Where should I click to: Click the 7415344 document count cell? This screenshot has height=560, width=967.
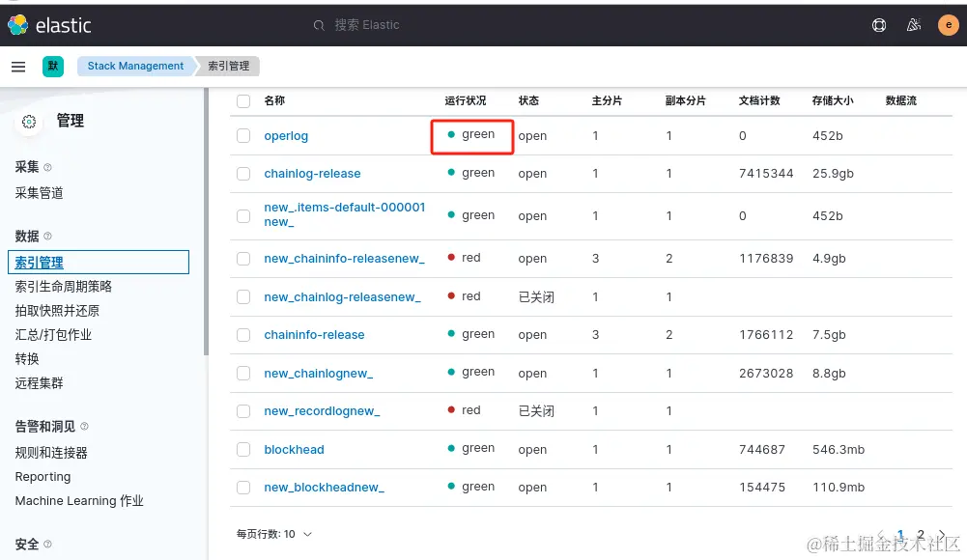(x=766, y=174)
